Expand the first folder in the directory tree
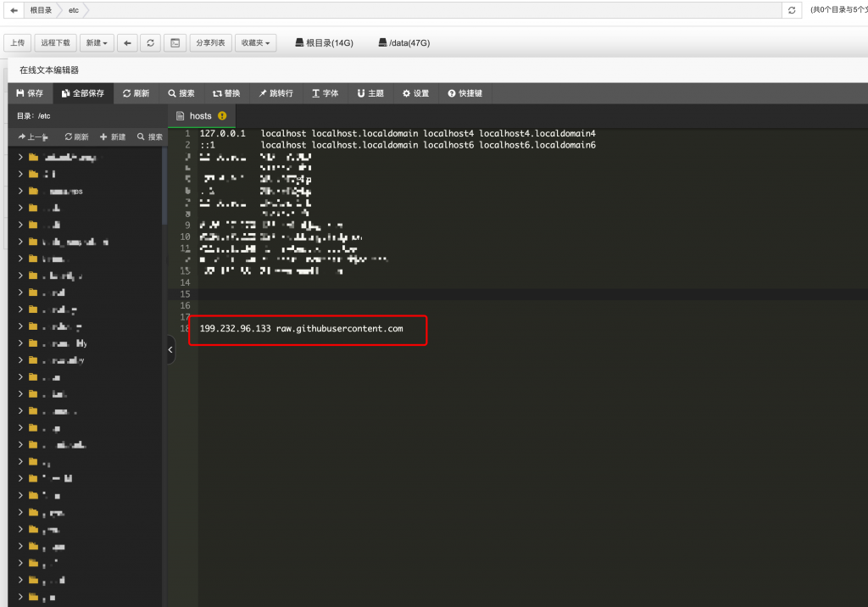The height and width of the screenshot is (607, 868). pyautogui.click(x=20, y=158)
